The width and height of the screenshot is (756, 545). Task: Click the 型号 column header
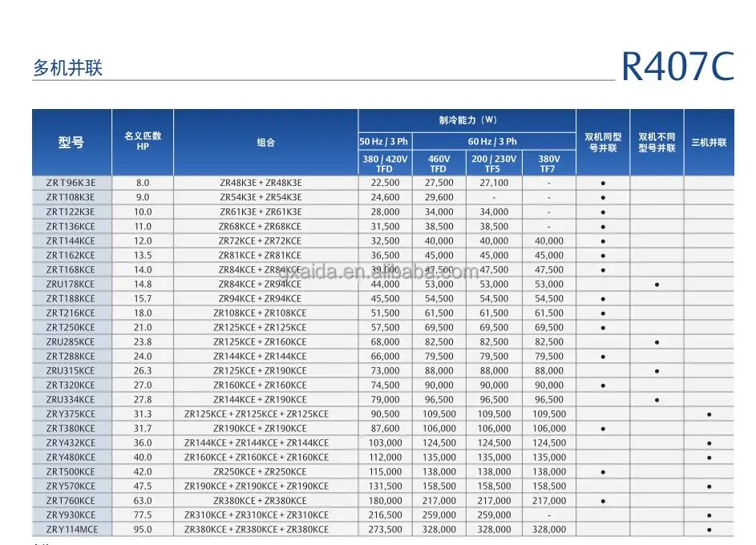click(x=71, y=142)
